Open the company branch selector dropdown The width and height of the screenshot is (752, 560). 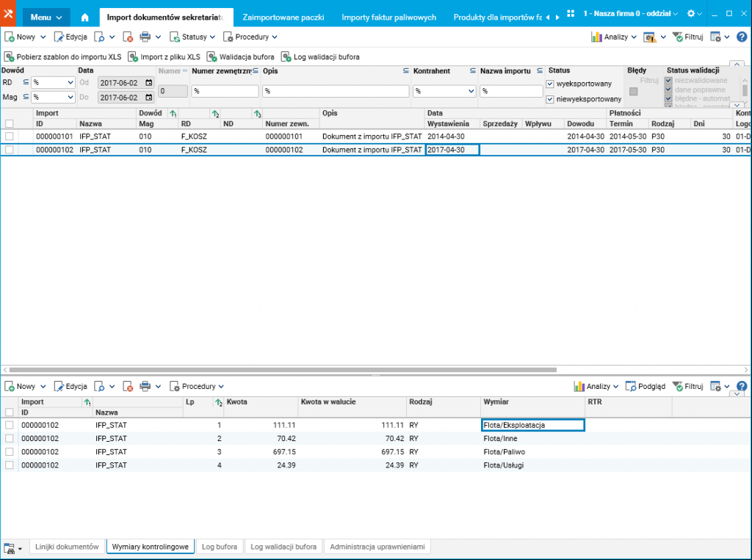[631, 13]
